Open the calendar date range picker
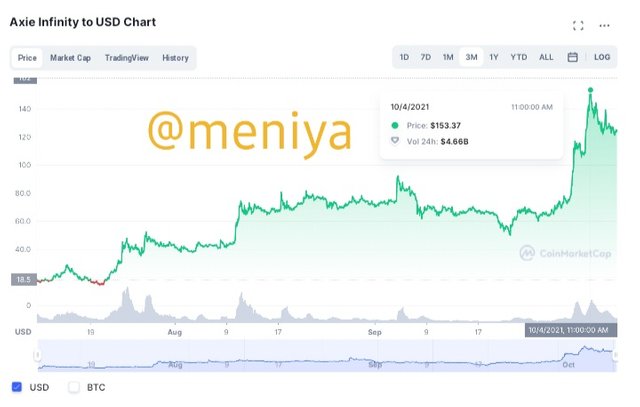640x407 pixels. pyautogui.click(x=572, y=57)
